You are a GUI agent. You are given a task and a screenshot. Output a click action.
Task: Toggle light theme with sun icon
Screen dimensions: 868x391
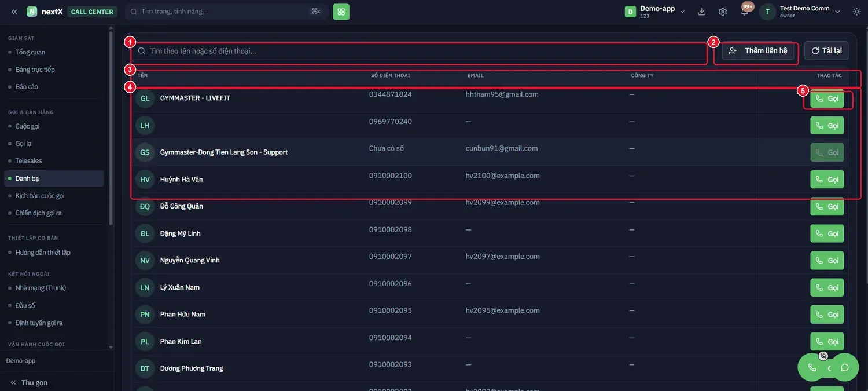tap(856, 12)
